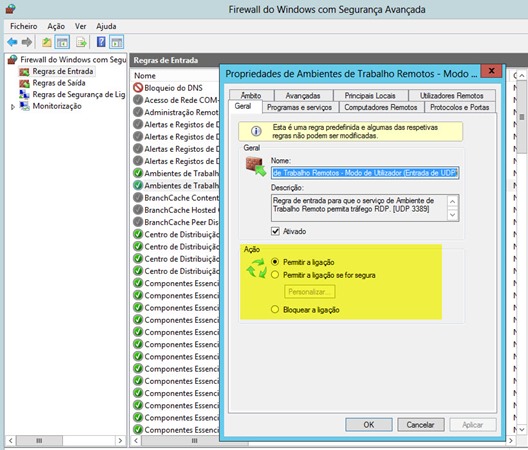Screen dimensions: 528x450
Task: Click the right pane vertical scrollbar thumb
Action: [521, 117]
